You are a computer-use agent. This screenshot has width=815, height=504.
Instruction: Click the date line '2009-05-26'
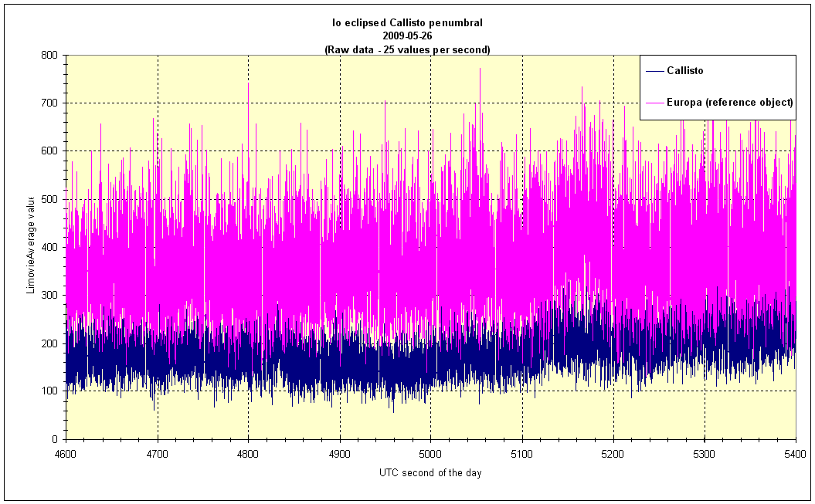408,36
